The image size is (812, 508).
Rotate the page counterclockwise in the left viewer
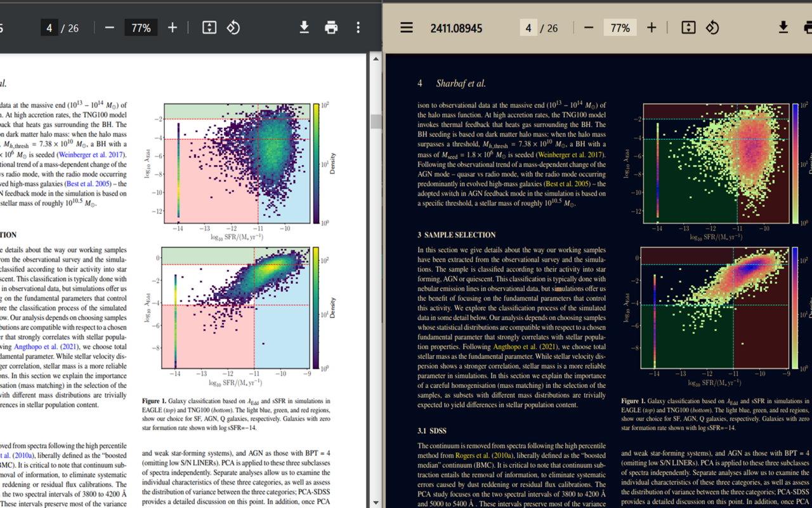click(x=233, y=27)
